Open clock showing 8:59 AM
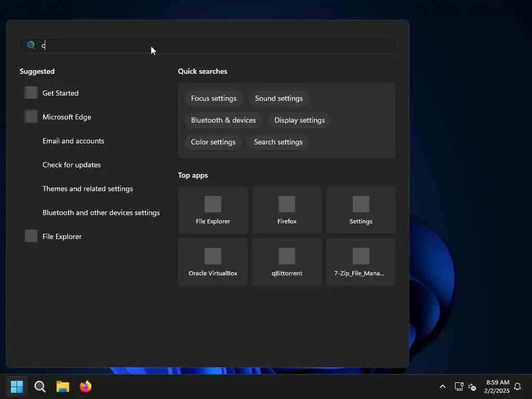The height and width of the screenshot is (399, 532). pos(497,387)
